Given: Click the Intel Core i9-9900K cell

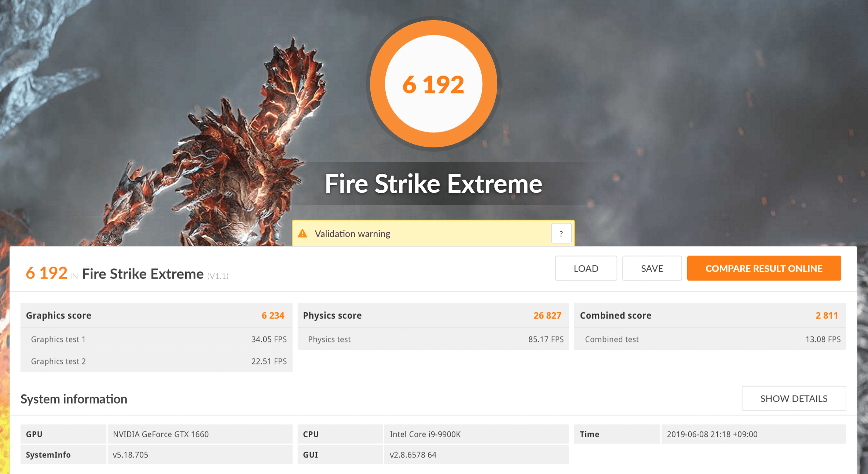Looking at the screenshot, I should (x=477, y=434).
